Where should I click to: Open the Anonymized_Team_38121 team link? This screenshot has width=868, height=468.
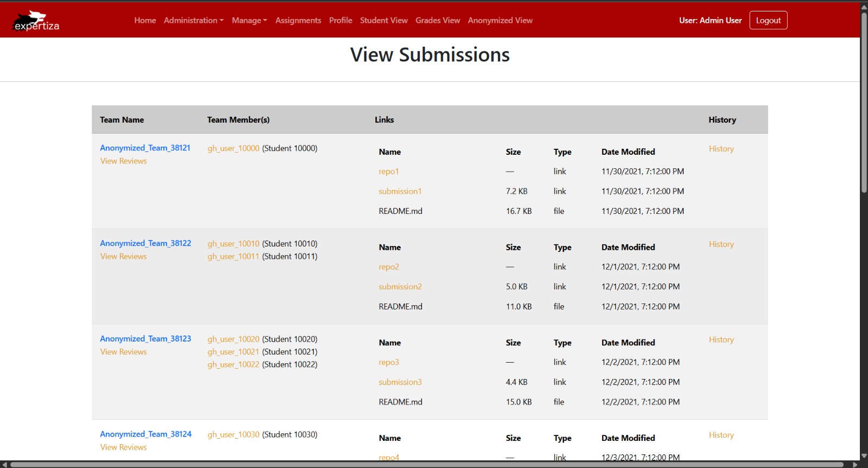pos(145,148)
